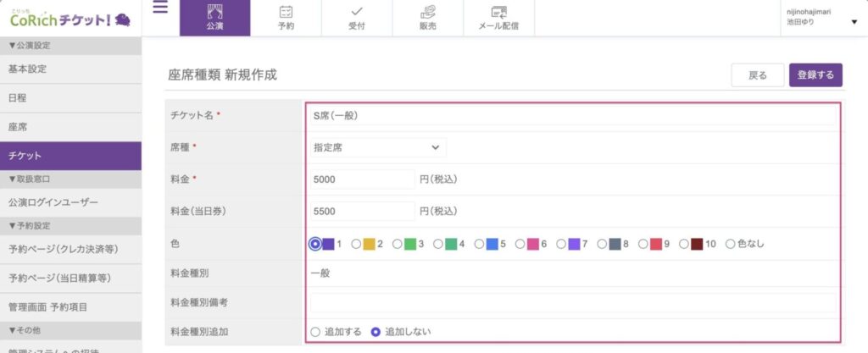Click the 受付 checkmark icon

(x=357, y=12)
